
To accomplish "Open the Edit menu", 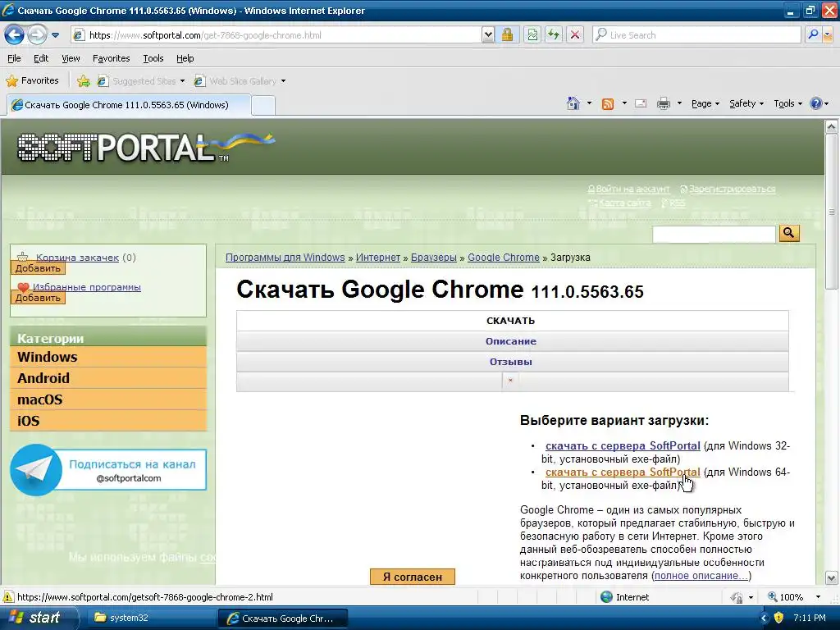I will (41, 58).
